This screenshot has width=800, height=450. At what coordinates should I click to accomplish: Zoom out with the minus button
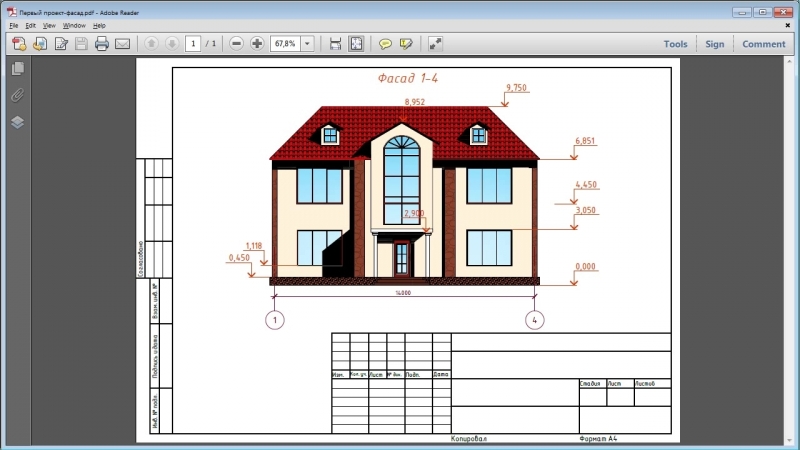(236, 44)
